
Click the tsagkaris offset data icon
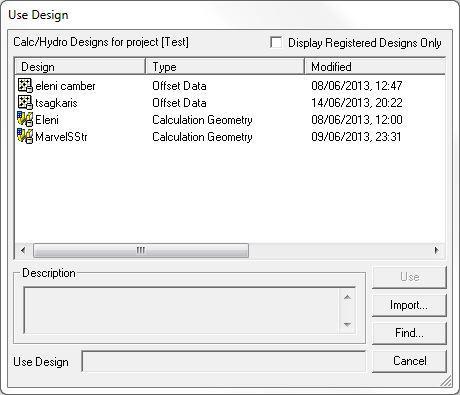(25, 103)
